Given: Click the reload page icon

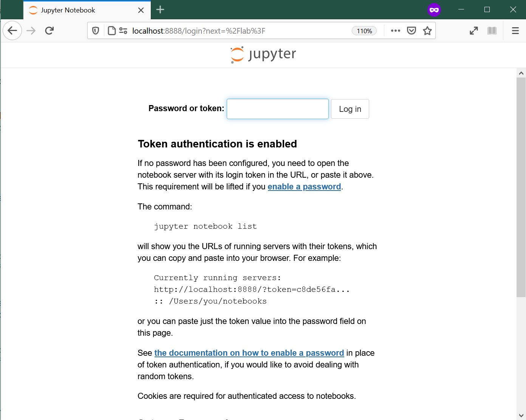Looking at the screenshot, I should point(49,30).
